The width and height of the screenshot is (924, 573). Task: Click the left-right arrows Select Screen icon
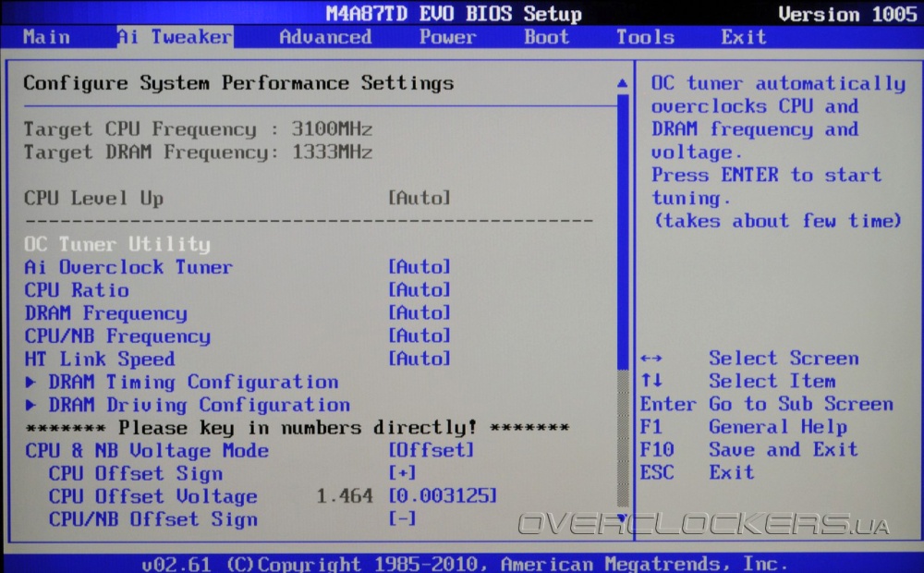click(651, 359)
